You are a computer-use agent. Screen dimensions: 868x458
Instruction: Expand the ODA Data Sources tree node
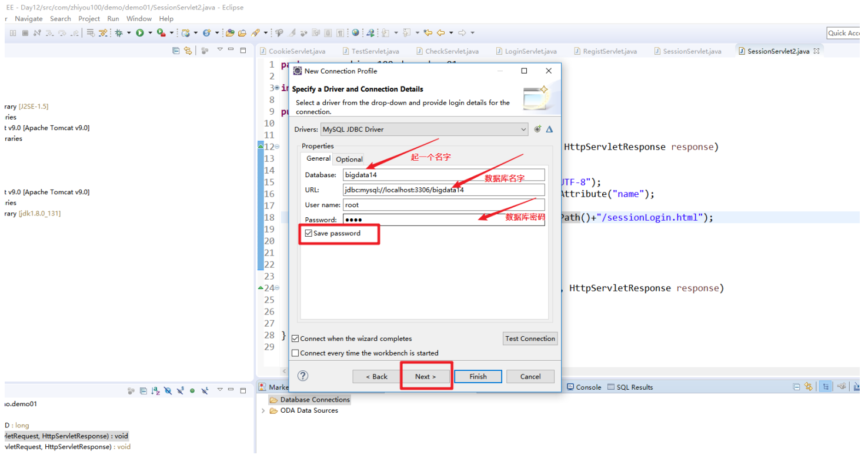[x=263, y=411]
